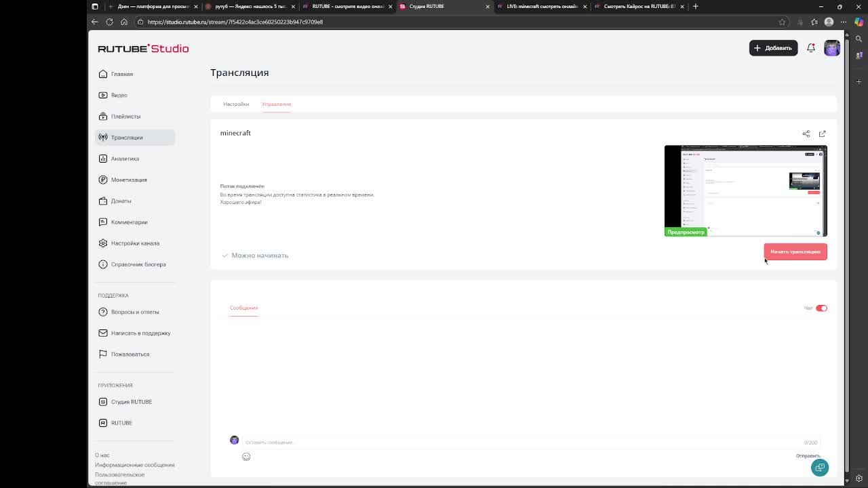
Task: Click the minecraft stream title
Action: pyautogui.click(x=235, y=134)
